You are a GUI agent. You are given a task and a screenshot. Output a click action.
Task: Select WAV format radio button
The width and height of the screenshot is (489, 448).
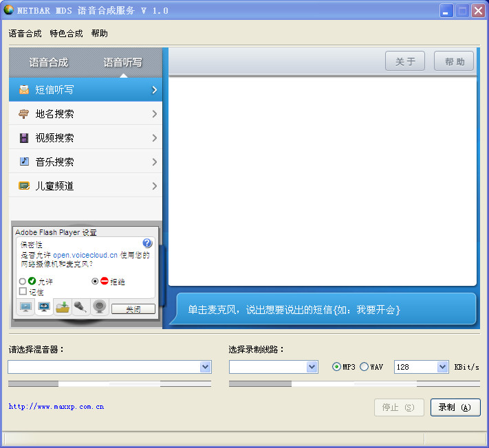(x=364, y=367)
